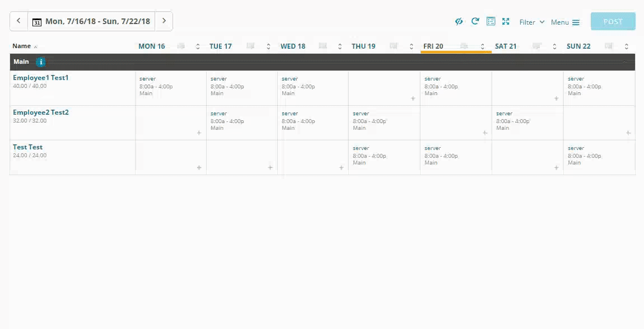Open the hamburger Menu

pos(565,22)
